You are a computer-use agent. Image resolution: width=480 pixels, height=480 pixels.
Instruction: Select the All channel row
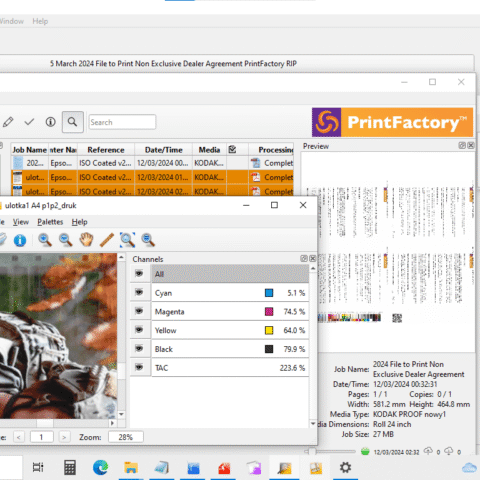(230, 274)
